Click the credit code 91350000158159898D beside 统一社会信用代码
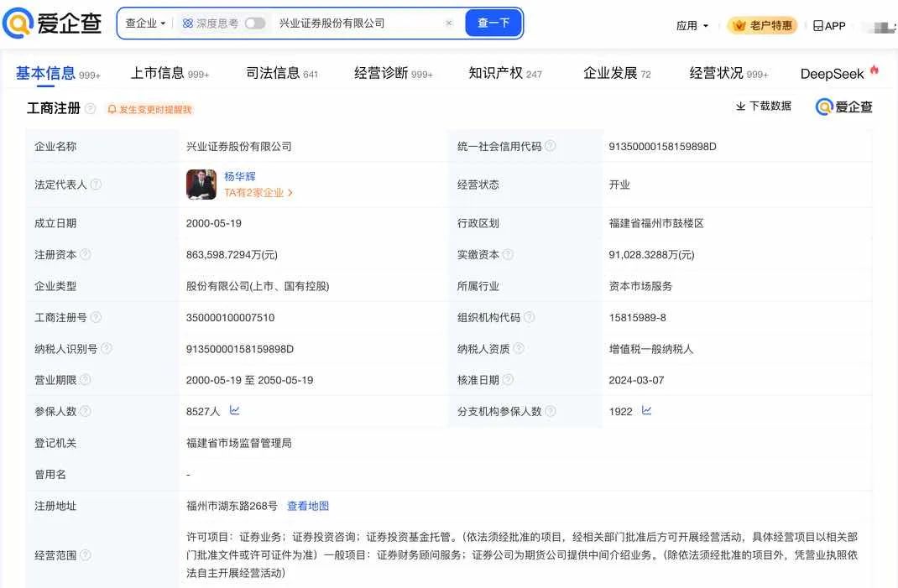This screenshot has height=588, width=898. click(x=663, y=147)
